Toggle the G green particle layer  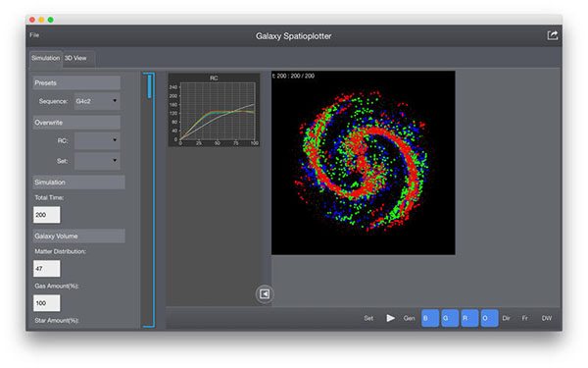pos(450,318)
